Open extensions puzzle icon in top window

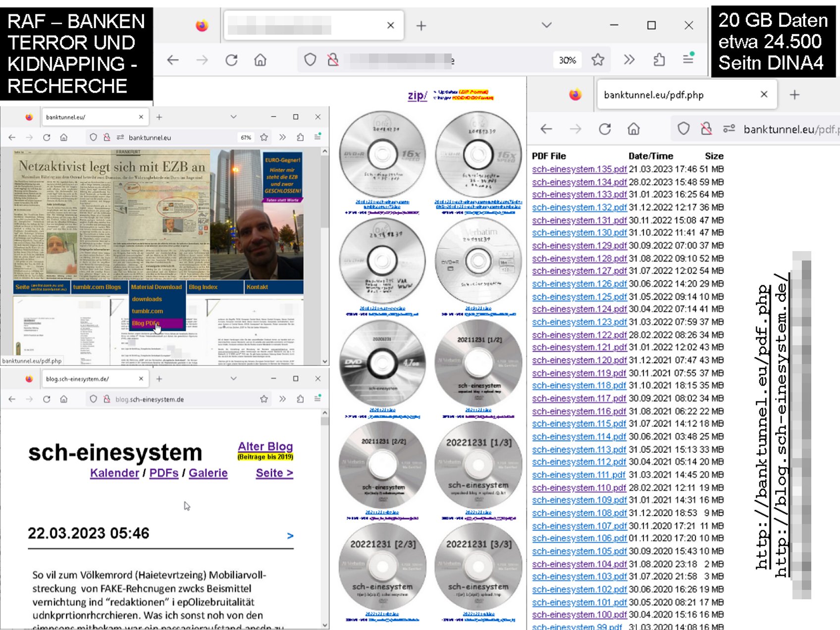[x=659, y=60]
